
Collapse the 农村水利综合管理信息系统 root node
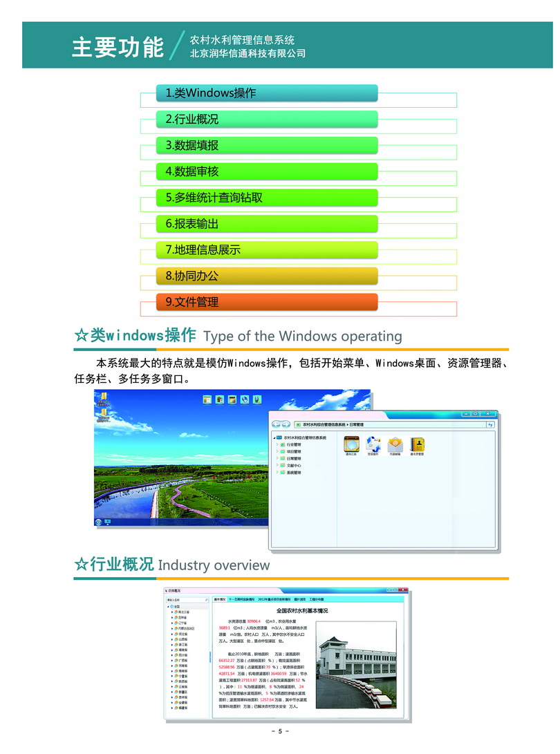274,437
